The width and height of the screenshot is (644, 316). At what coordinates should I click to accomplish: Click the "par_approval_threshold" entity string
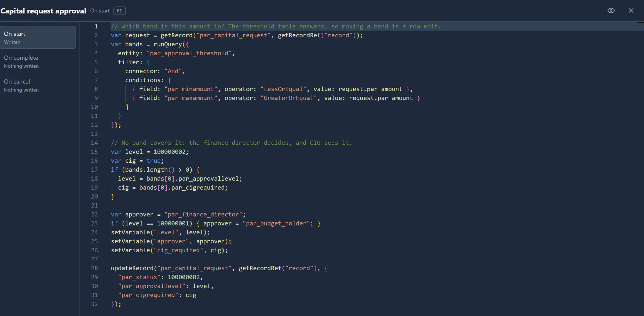pos(189,53)
